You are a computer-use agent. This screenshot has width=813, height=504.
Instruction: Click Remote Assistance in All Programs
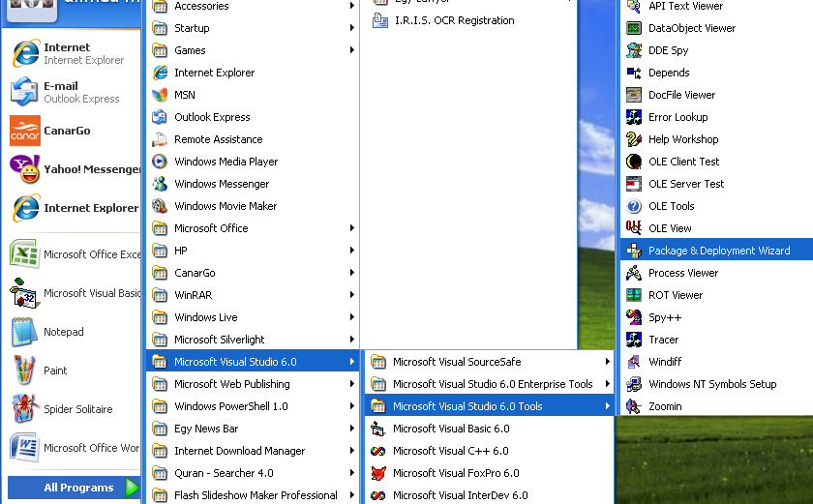[253, 139]
